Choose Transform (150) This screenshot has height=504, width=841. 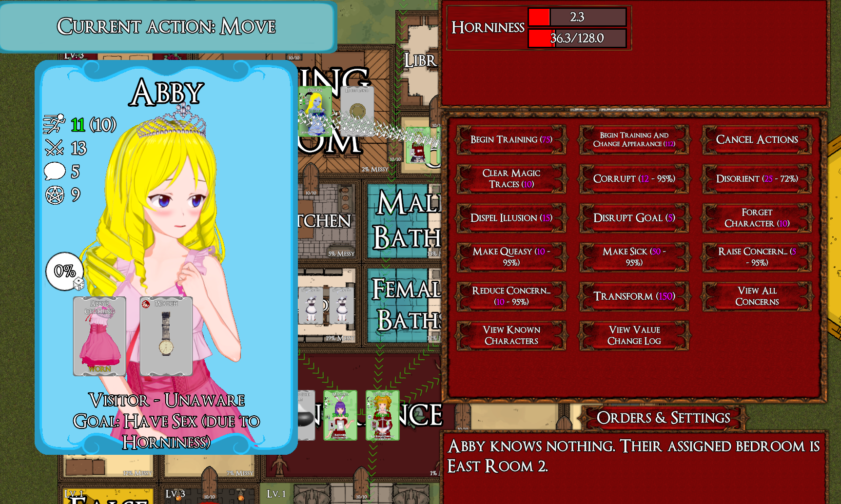click(x=634, y=296)
